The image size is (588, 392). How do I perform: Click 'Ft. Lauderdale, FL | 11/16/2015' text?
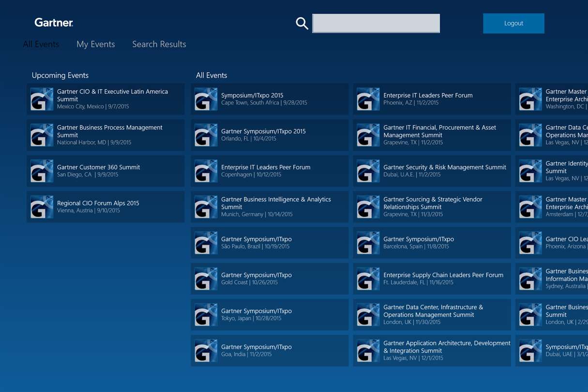click(x=418, y=282)
